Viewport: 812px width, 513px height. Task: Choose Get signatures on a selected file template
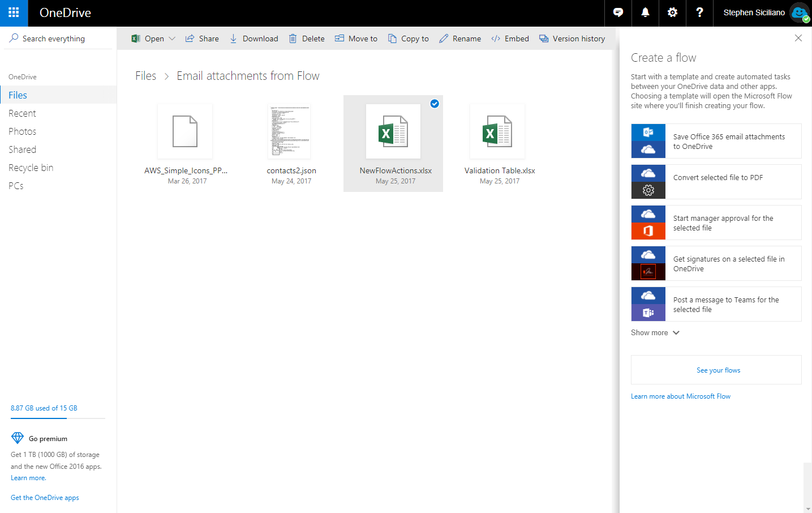click(x=716, y=263)
